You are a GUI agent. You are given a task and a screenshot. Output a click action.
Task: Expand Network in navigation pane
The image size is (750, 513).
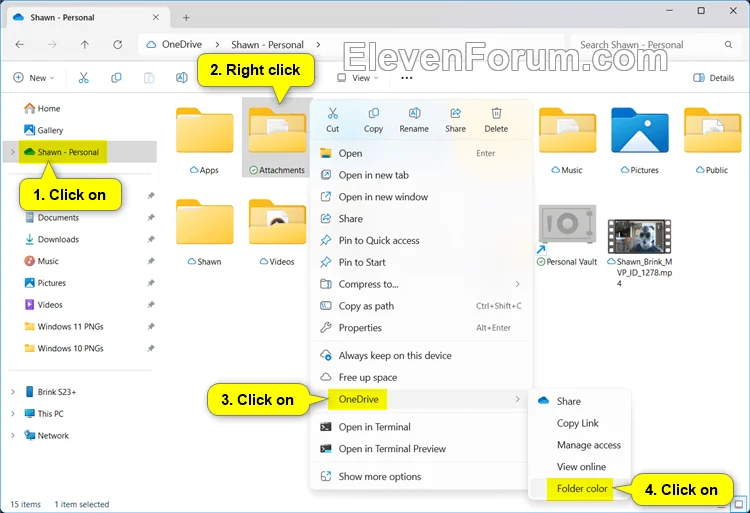pos(13,436)
